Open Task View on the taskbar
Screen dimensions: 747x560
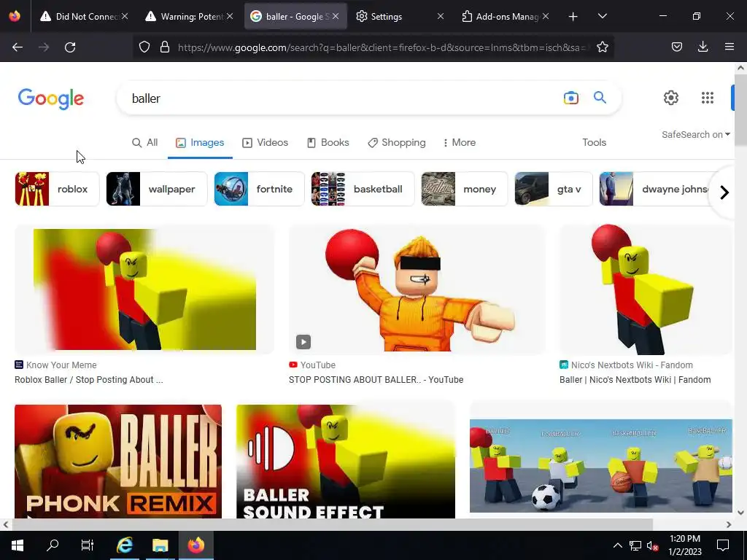click(x=88, y=545)
